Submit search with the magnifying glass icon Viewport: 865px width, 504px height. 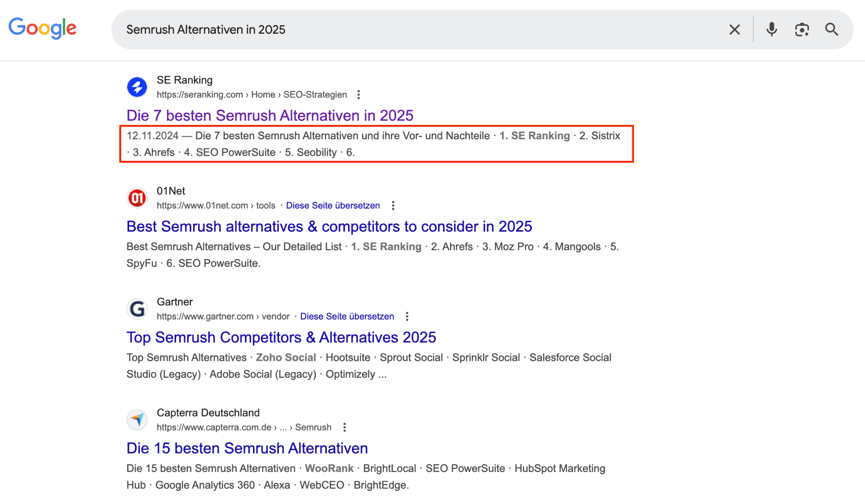832,30
